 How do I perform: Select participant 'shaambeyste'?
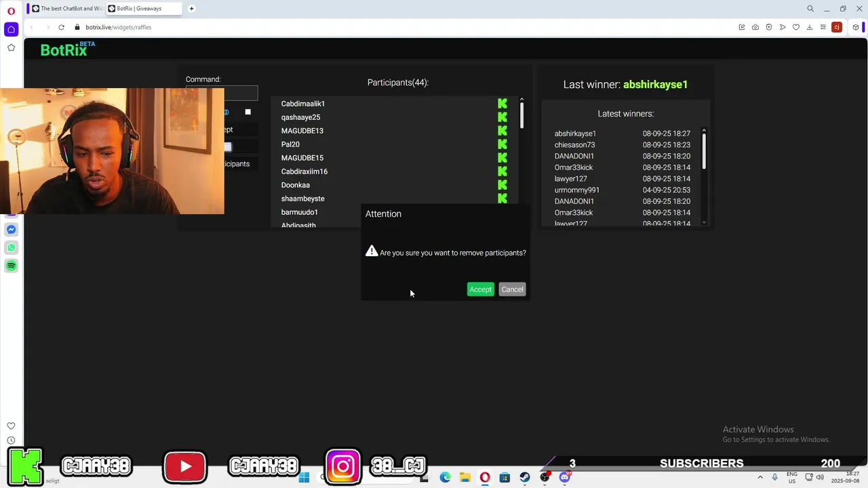click(x=302, y=199)
